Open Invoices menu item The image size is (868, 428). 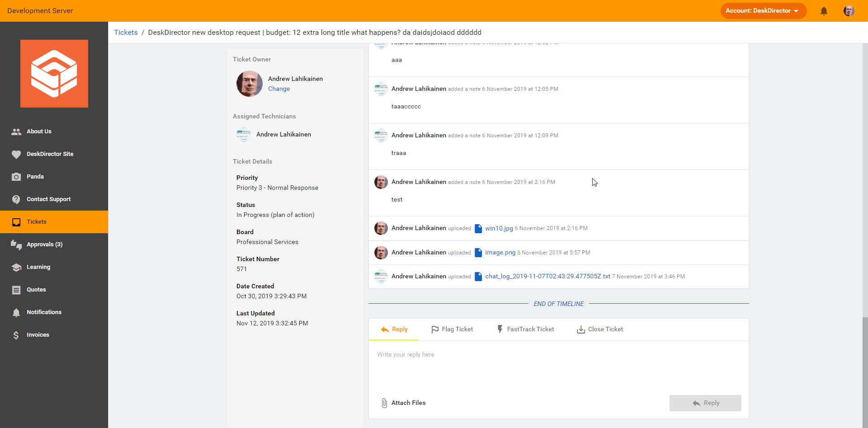pos(54,335)
